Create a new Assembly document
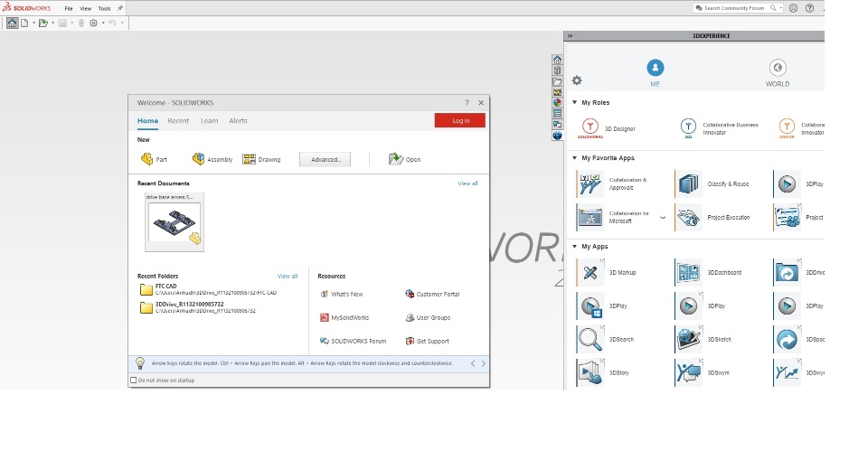Screen dimensions: 868x470 [212, 159]
